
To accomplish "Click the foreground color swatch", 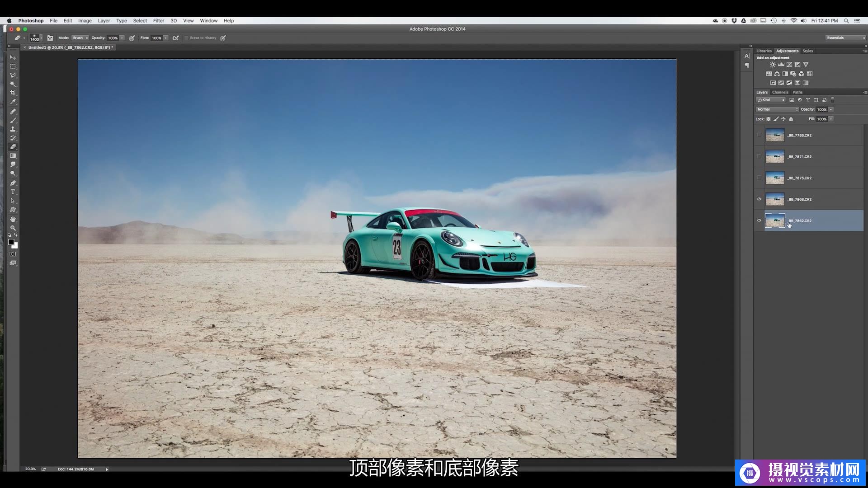I will [11, 242].
